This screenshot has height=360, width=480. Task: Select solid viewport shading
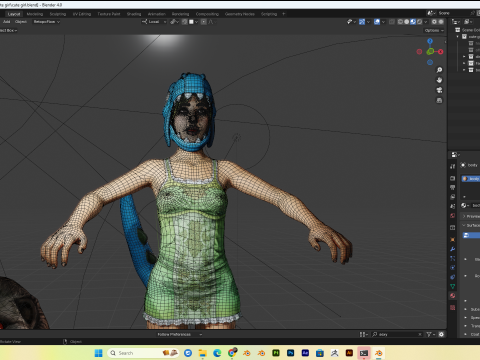[x=407, y=22]
